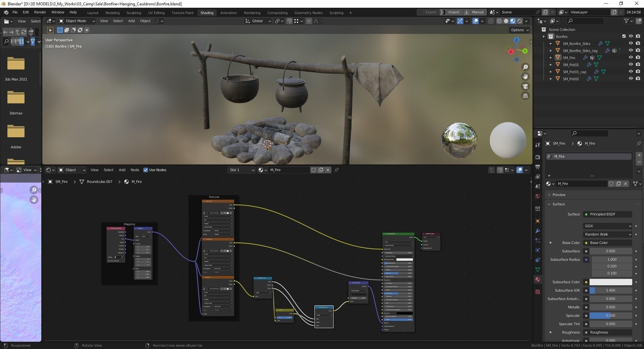The height and width of the screenshot is (349, 644).
Task: Add a material slot with plus button
Action: click(x=639, y=156)
